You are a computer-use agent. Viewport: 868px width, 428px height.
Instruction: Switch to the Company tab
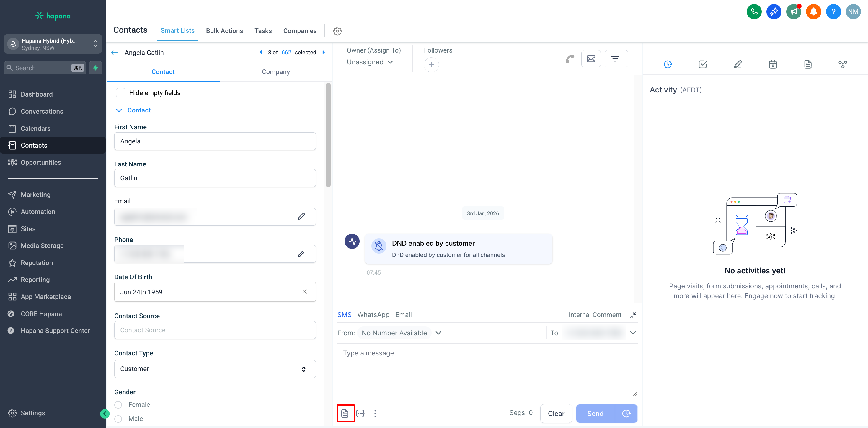[276, 72]
